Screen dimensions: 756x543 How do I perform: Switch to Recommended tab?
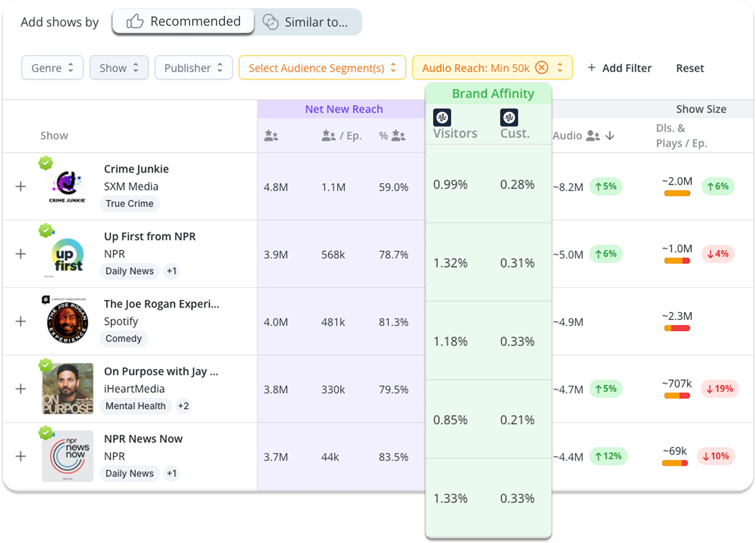(183, 22)
